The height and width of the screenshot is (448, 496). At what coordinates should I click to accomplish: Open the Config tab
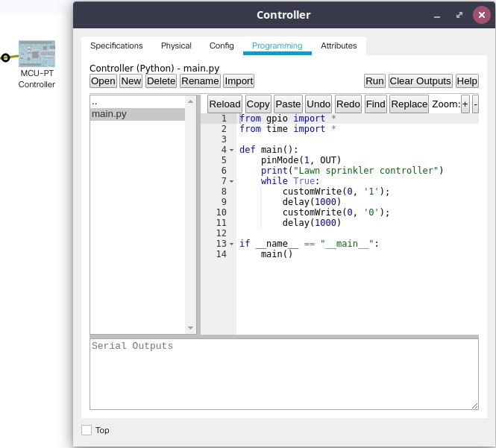click(x=222, y=45)
